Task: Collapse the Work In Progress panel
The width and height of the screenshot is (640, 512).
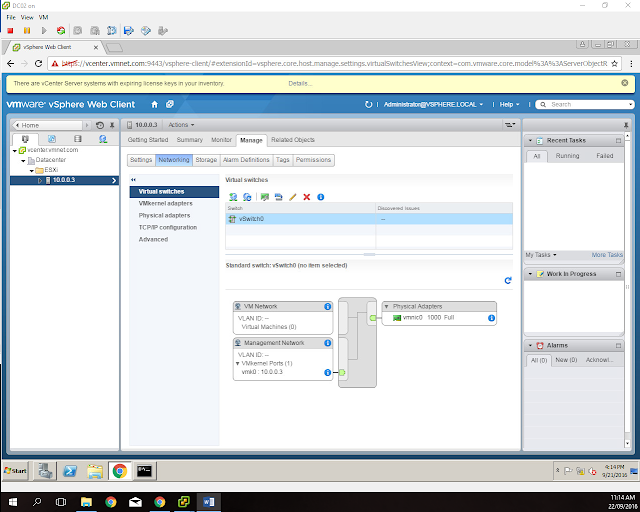Action: pos(530,274)
